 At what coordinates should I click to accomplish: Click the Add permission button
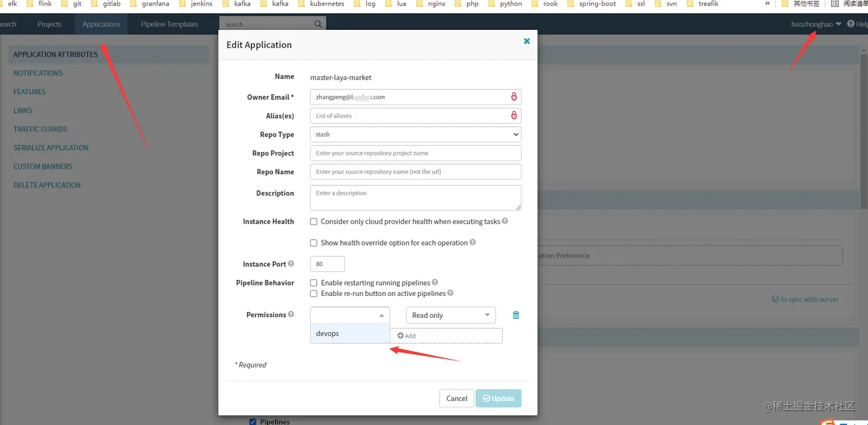click(x=406, y=336)
